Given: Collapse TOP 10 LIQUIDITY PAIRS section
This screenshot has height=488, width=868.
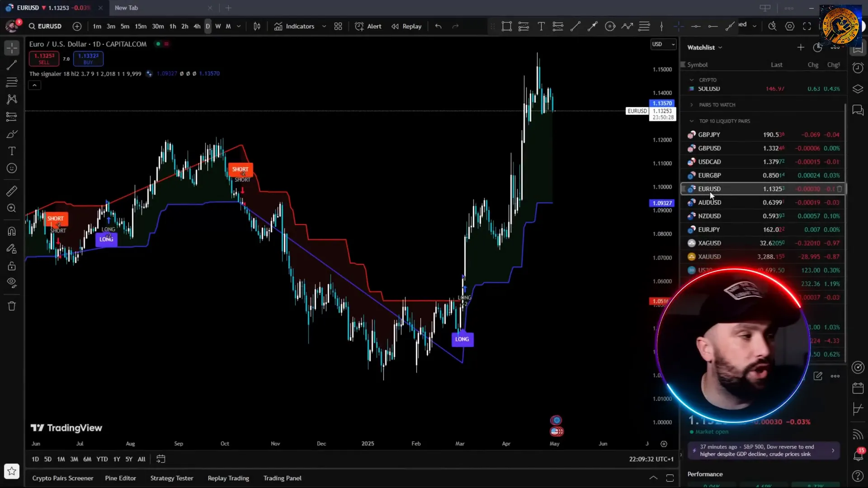Looking at the screenshot, I should click(692, 121).
